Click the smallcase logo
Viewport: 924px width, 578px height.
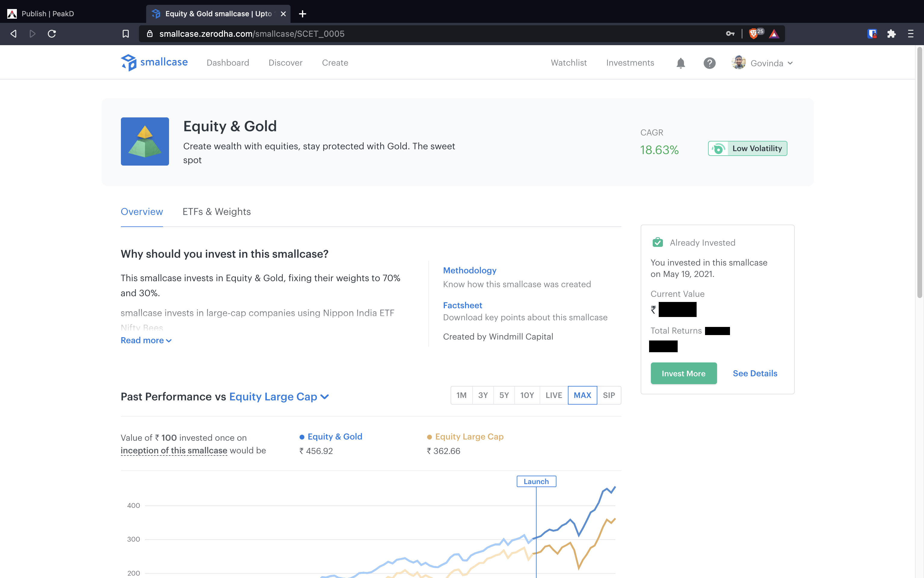(x=154, y=62)
